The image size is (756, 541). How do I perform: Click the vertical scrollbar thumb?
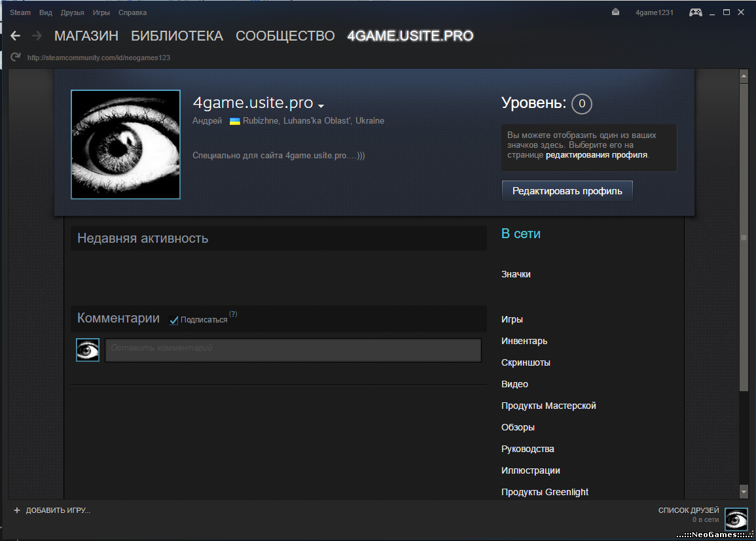click(744, 237)
